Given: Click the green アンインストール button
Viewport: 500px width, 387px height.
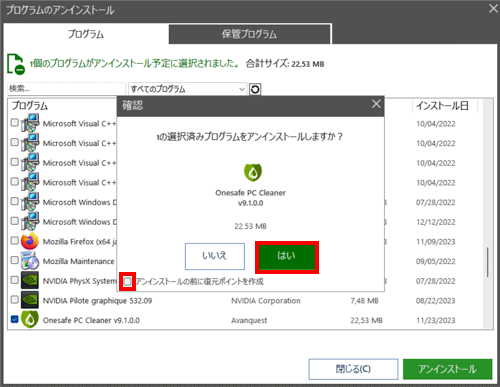Looking at the screenshot, I should 447,369.
